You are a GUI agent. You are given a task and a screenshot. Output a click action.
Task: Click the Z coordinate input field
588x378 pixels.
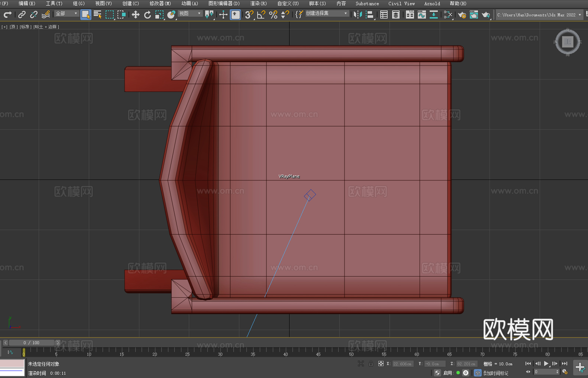[x=466, y=364]
